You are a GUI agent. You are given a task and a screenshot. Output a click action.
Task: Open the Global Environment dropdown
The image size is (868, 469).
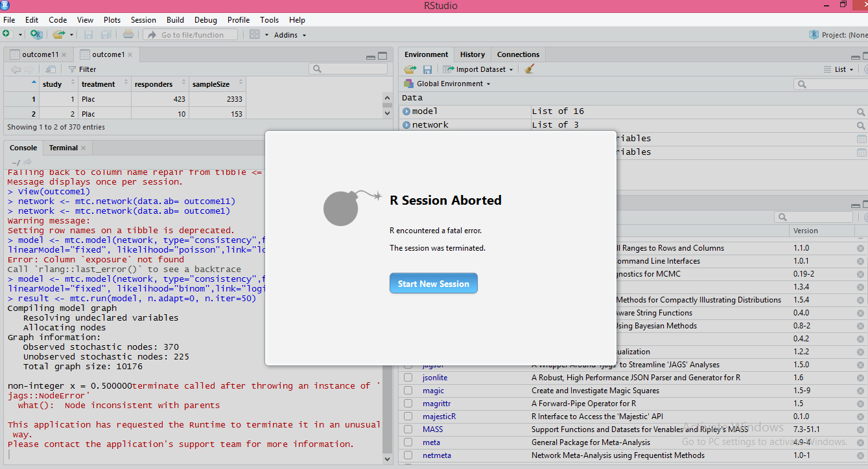(447, 84)
